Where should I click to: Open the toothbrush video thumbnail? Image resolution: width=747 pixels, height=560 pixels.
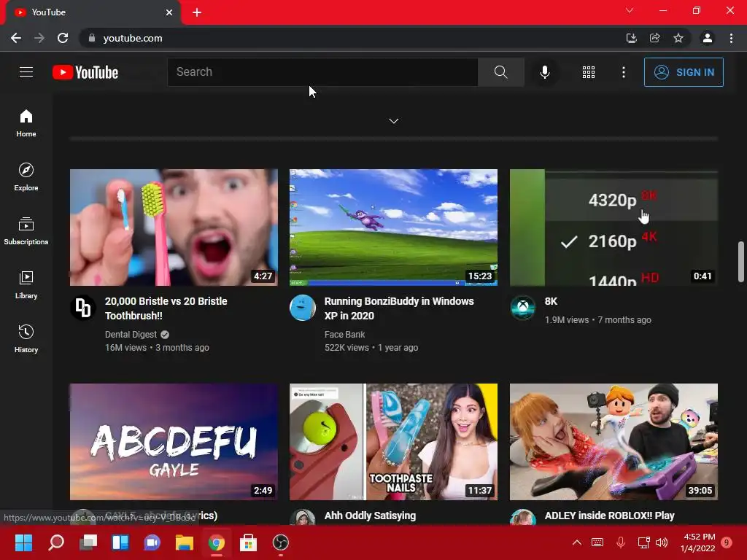174,227
